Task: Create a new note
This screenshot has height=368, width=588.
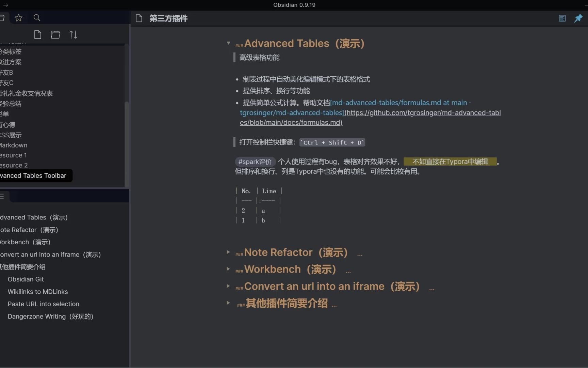Action: click(37, 34)
